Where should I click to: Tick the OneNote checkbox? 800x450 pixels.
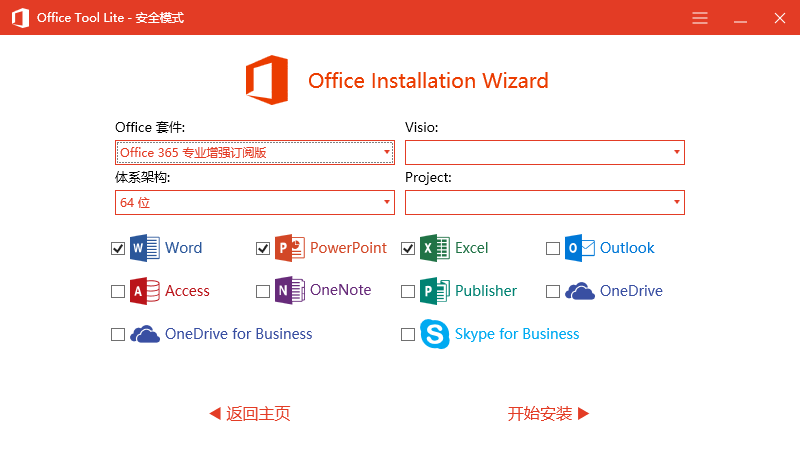(263, 292)
